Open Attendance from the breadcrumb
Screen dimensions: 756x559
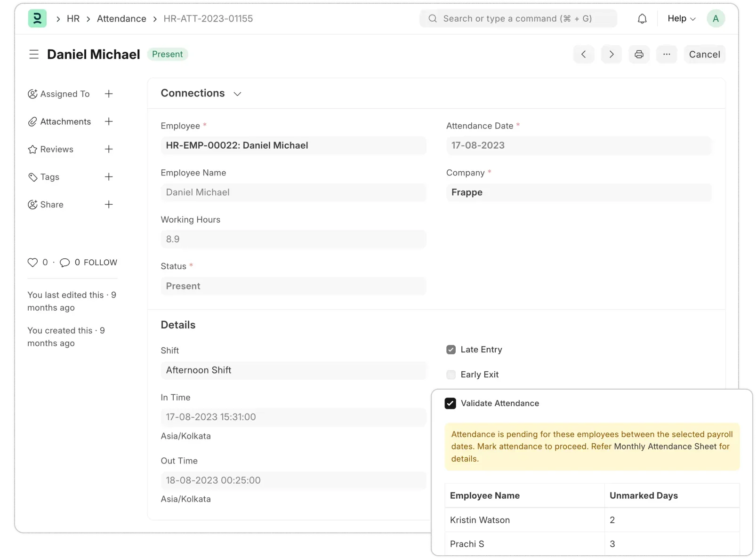tap(121, 18)
